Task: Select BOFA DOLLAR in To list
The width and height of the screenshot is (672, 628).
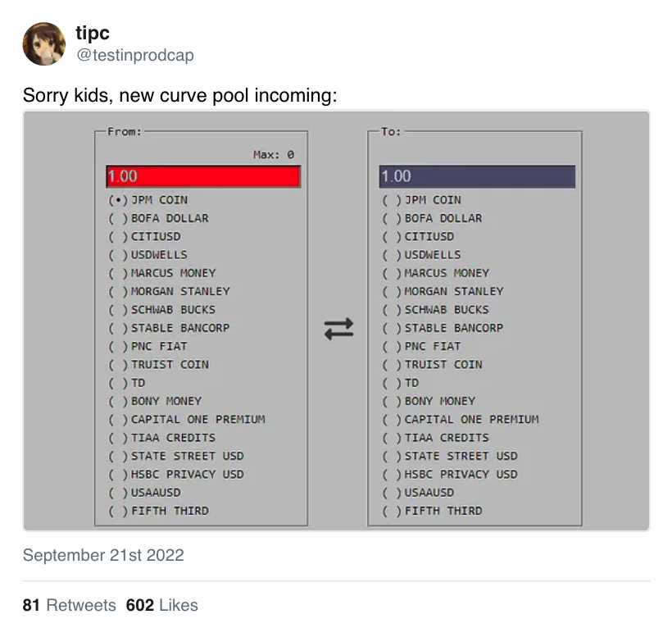Action: tap(392, 218)
